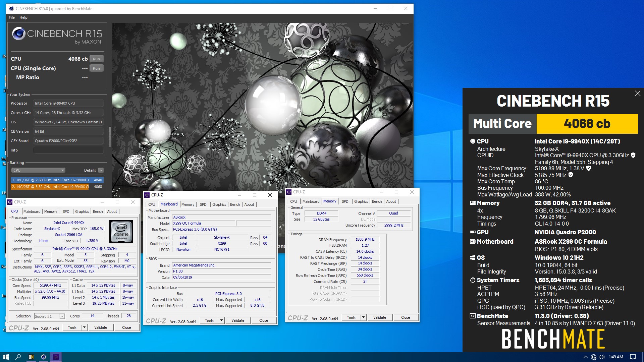Click Validate in left CPU-Z window
644x362 pixels.
tap(101, 327)
